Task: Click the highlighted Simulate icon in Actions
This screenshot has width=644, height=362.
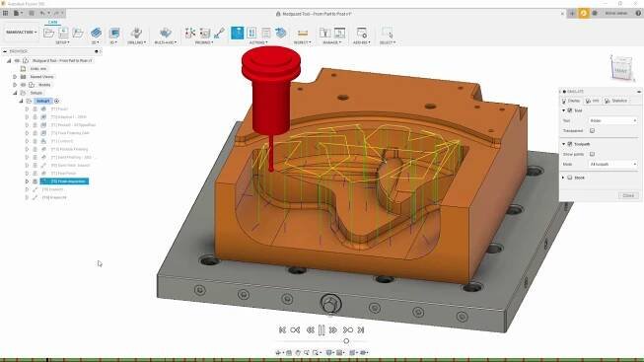Action: click(x=238, y=33)
